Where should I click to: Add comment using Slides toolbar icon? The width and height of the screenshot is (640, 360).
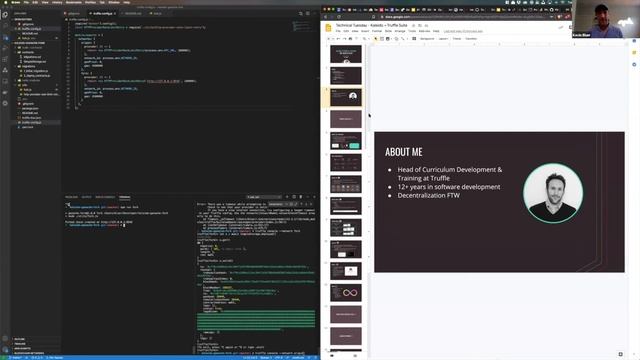[414, 39]
